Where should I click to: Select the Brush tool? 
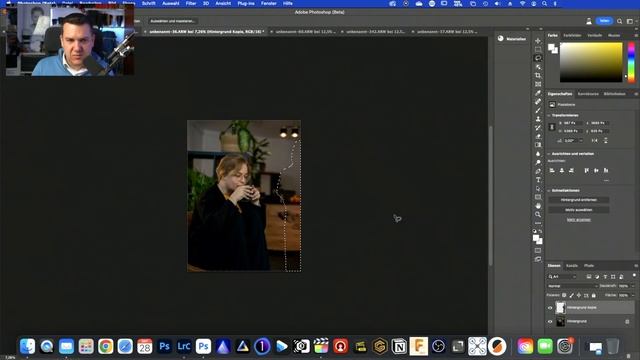click(538, 110)
